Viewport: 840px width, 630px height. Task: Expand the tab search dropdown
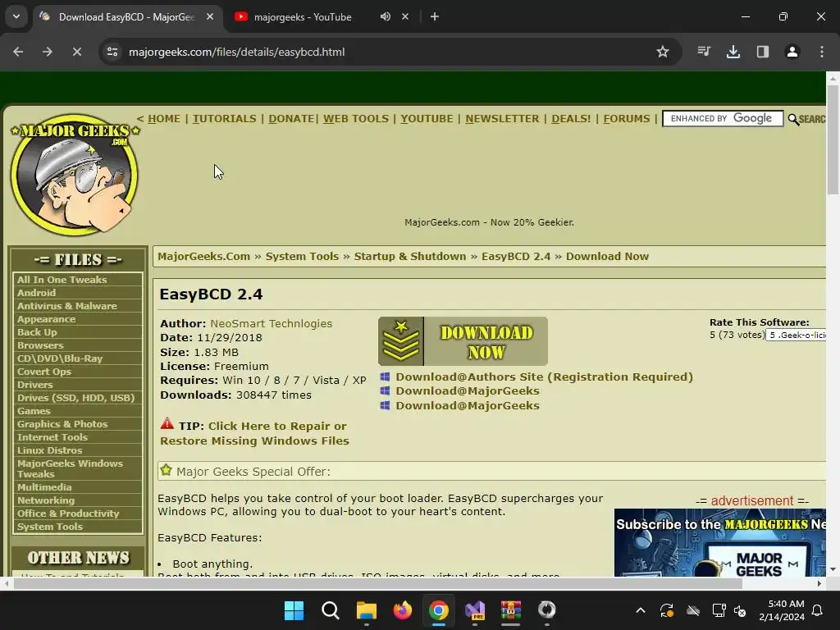(16, 16)
